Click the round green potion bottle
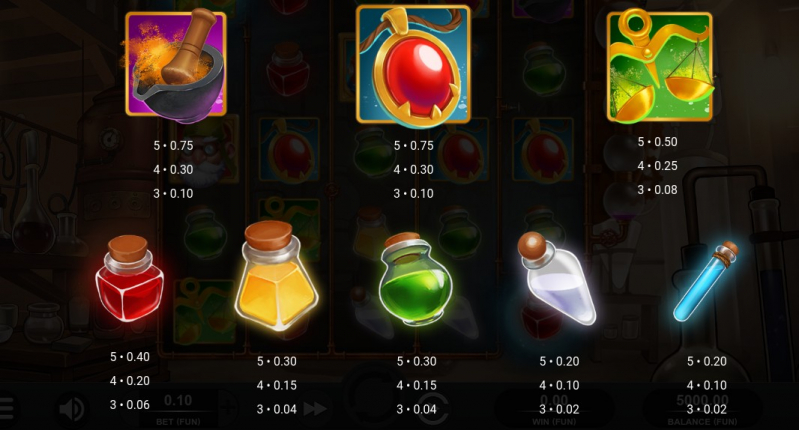This screenshot has width=799, height=430. tap(414, 279)
